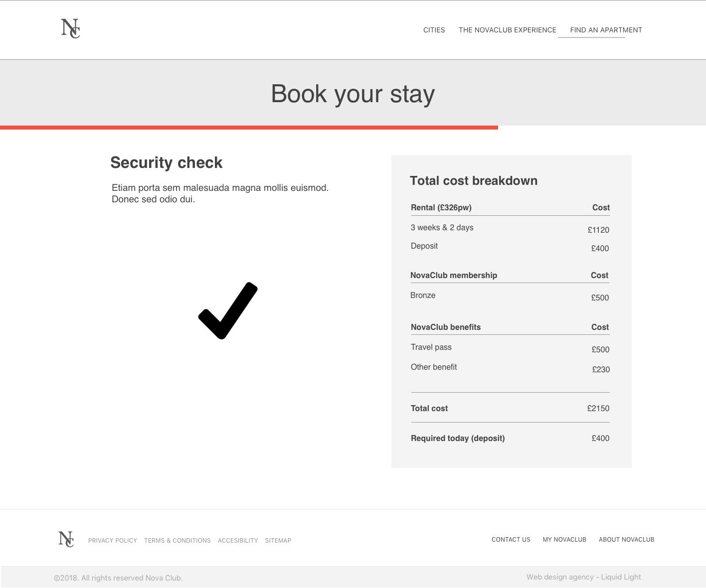Visit the Accesibility footer link

click(x=238, y=541)
